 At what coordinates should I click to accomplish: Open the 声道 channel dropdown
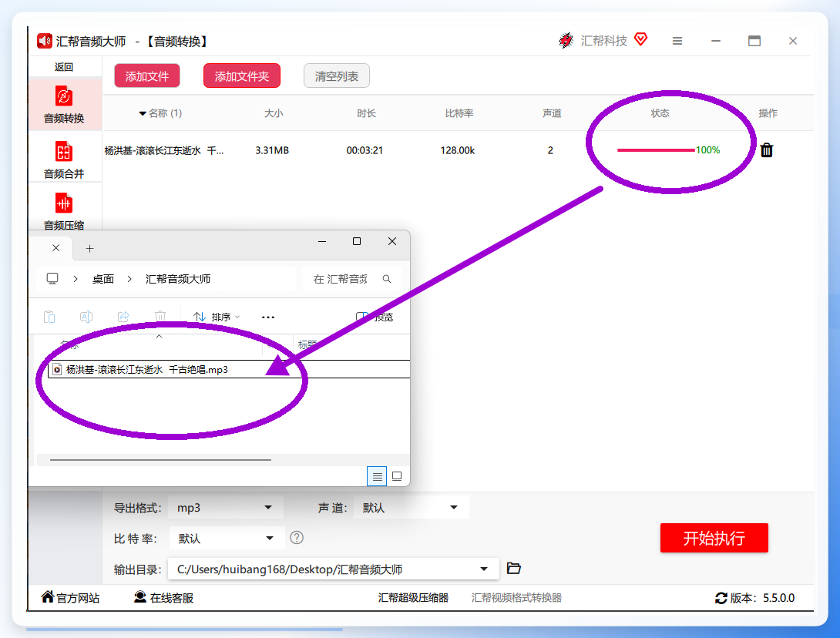411,507
